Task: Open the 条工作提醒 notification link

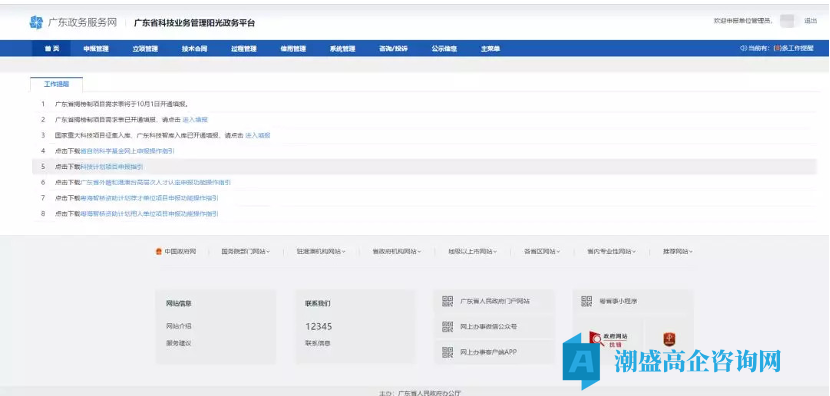Action: [x=793, y=48]
